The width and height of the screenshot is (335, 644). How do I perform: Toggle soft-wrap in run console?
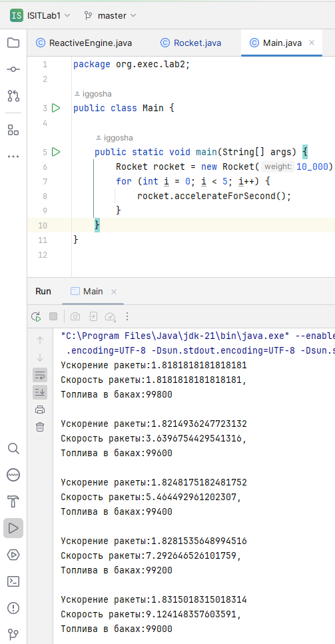(40, 375)
